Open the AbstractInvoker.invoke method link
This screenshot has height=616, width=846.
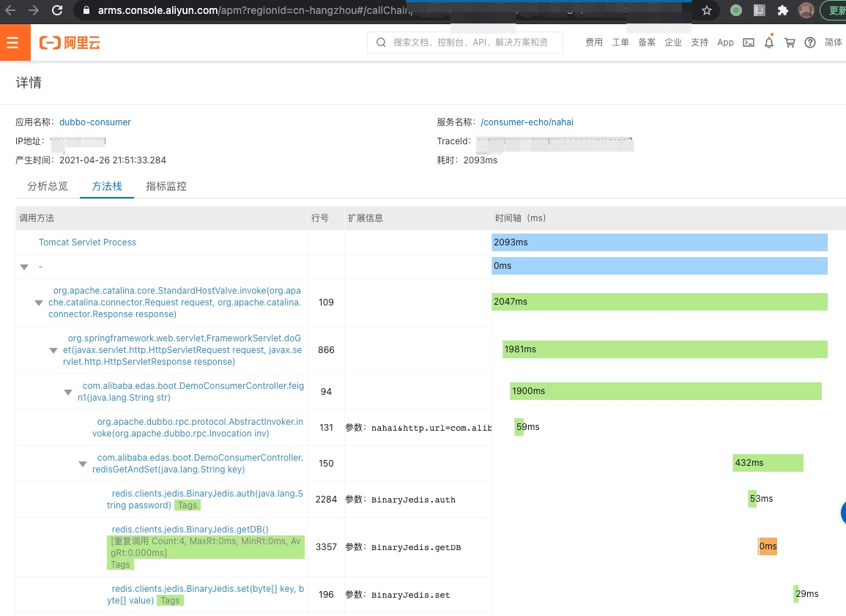(x=198, y=428)
